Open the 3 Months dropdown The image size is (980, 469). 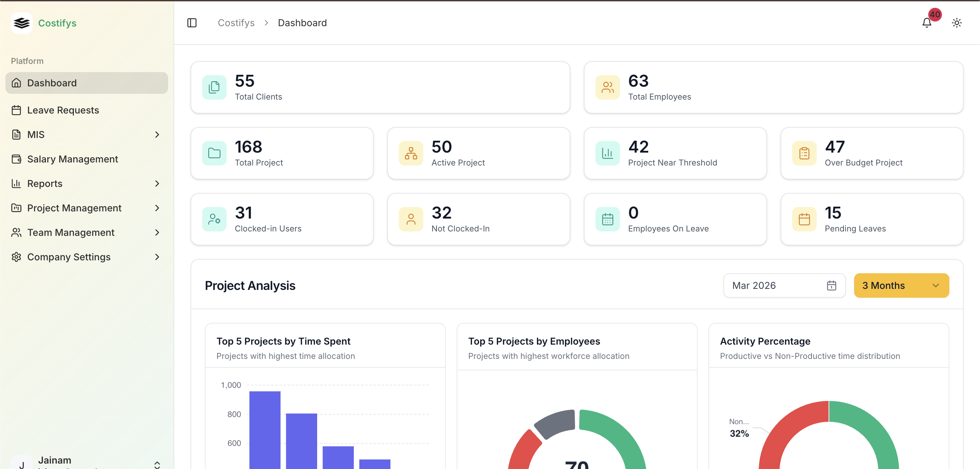pyautogui.click(x=901, y=285)
